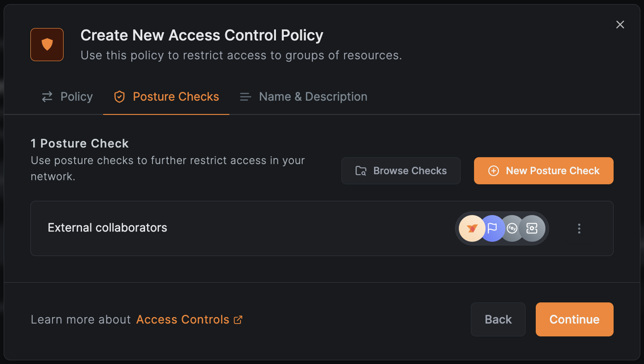
Task: Select the blue geo-location flag icon
Action: (492, 228)
